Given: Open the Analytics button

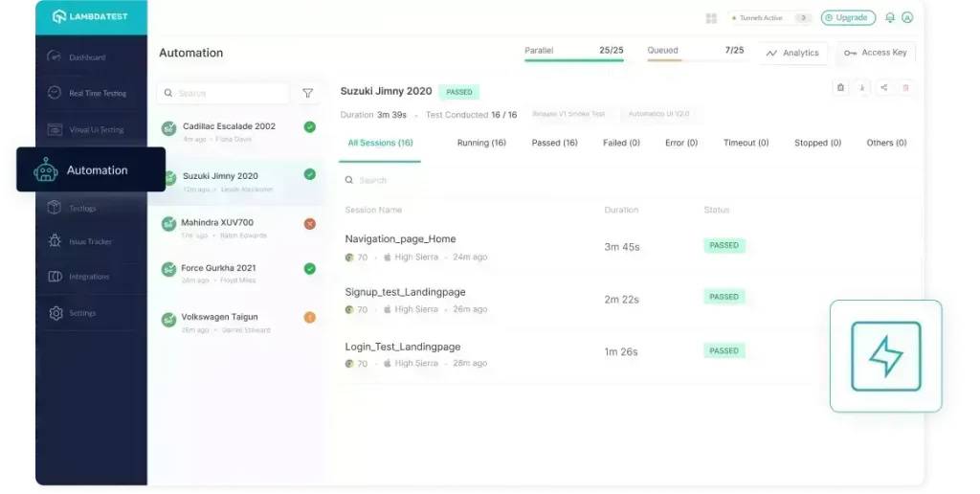Looking at the screenshot, I should (792, 54).
